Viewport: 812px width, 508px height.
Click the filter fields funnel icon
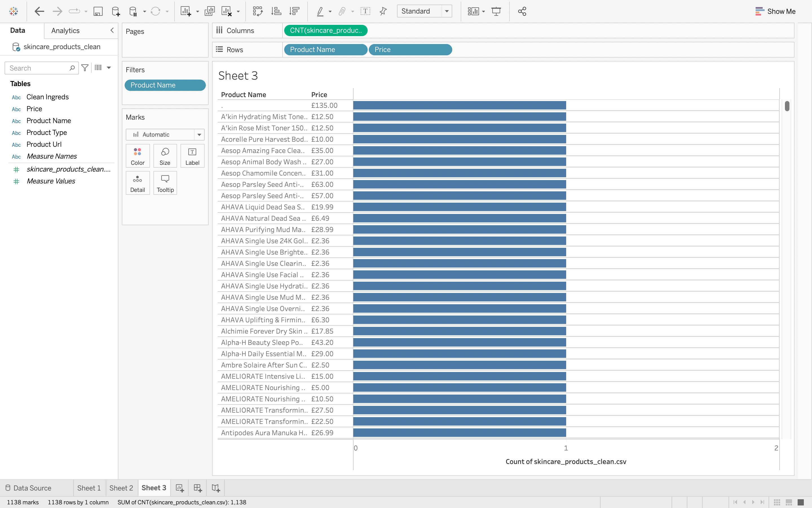pyautogui.click(x=85, y=68)
